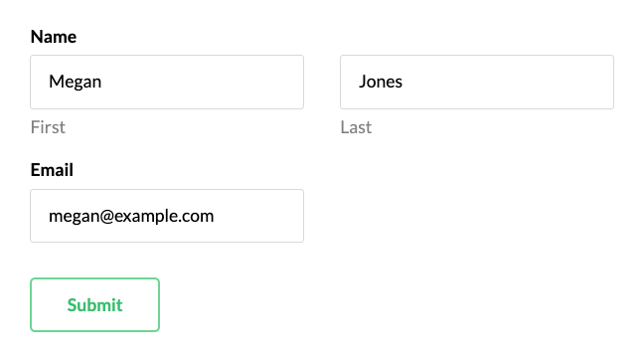The image size is (644, 362).
Task: Click empty space after example.com in Email
Action: (x=258, y=216)
